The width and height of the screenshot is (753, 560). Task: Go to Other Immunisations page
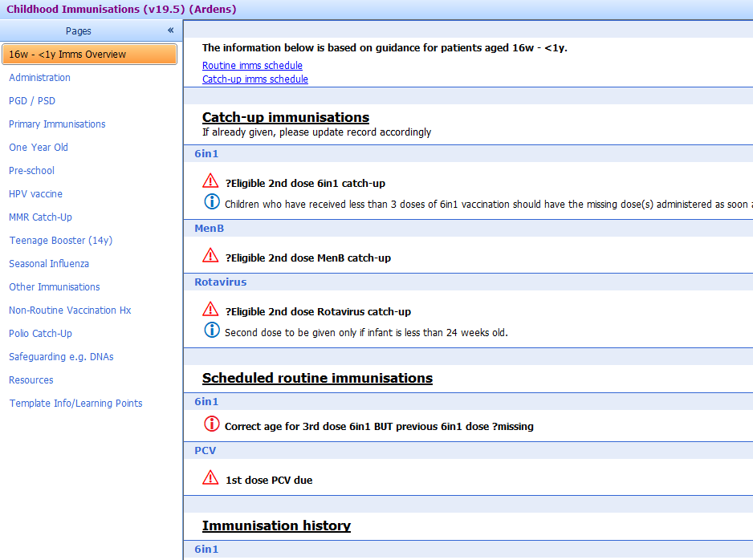(x=55, y=287)
